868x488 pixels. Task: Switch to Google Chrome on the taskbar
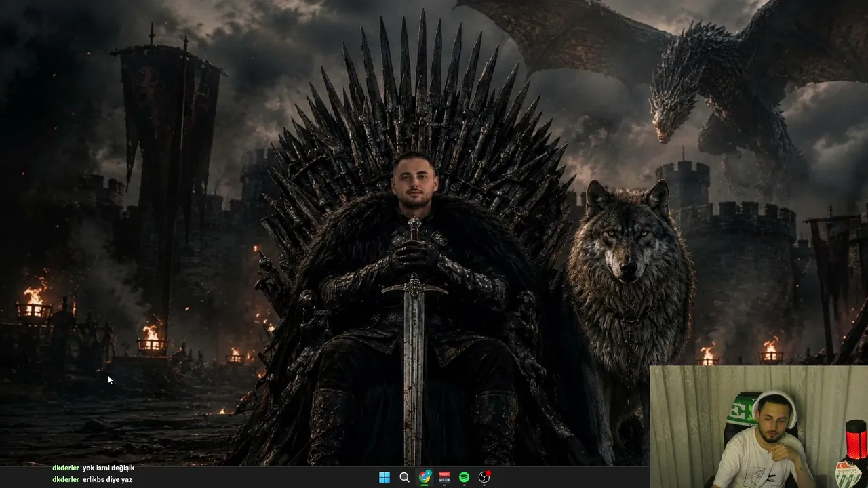coord(425,477)
